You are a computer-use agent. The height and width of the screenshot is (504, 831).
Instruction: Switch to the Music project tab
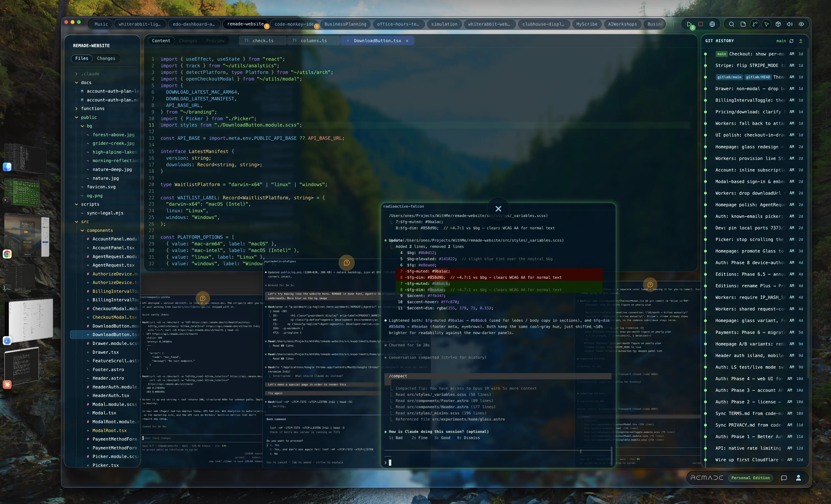pos(101,24)
